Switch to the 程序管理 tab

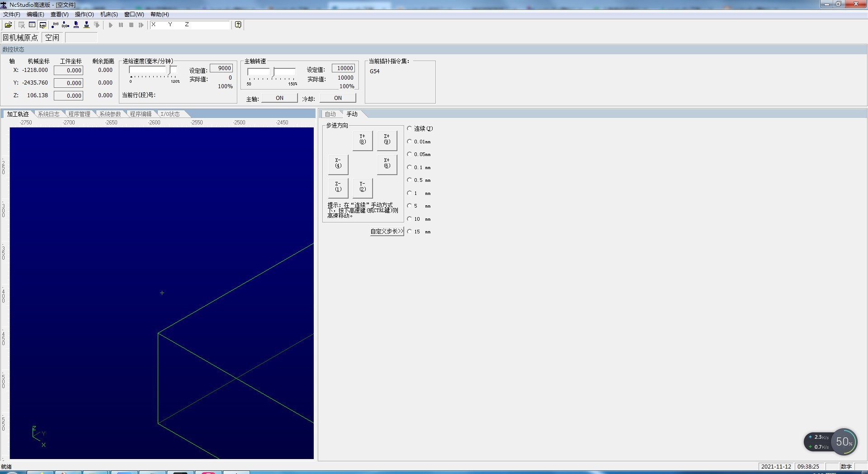click(79, 114)
